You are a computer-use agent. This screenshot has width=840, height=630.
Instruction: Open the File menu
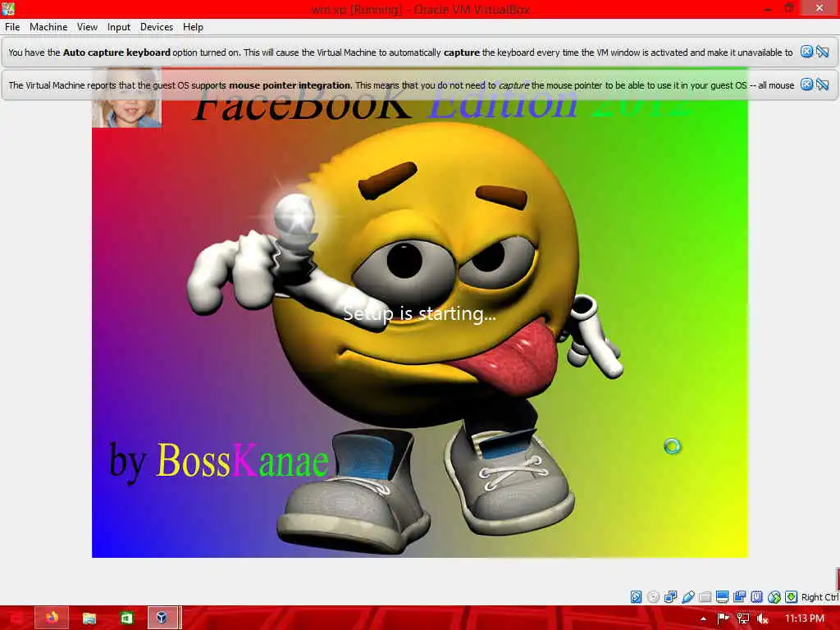[12, 27]
